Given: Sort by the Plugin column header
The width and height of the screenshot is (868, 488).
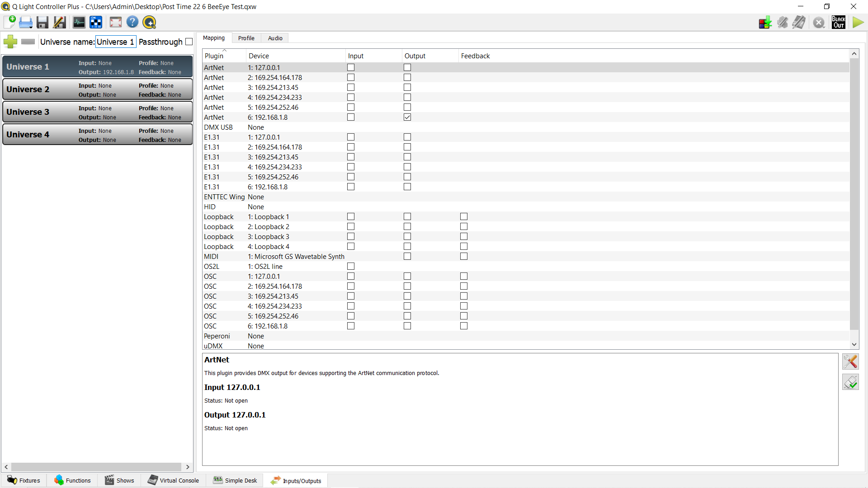Looking at the screenshot, I should click(224, 56).
